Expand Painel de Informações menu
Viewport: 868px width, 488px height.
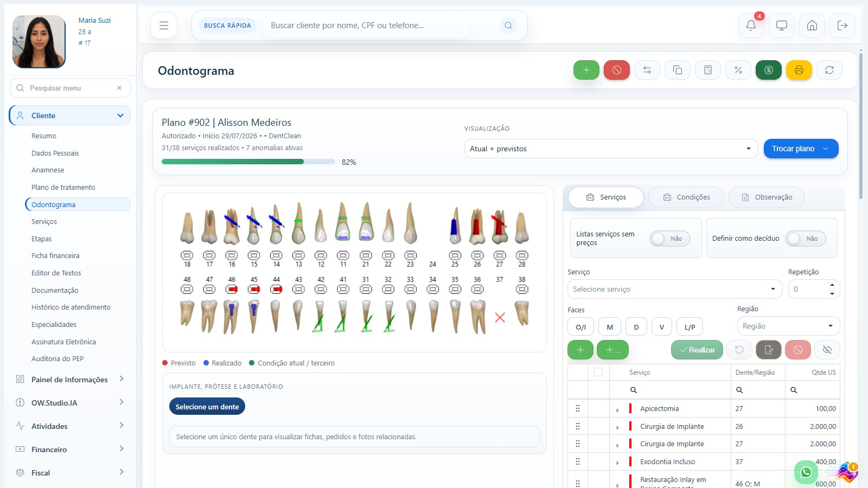coord(70,380)
